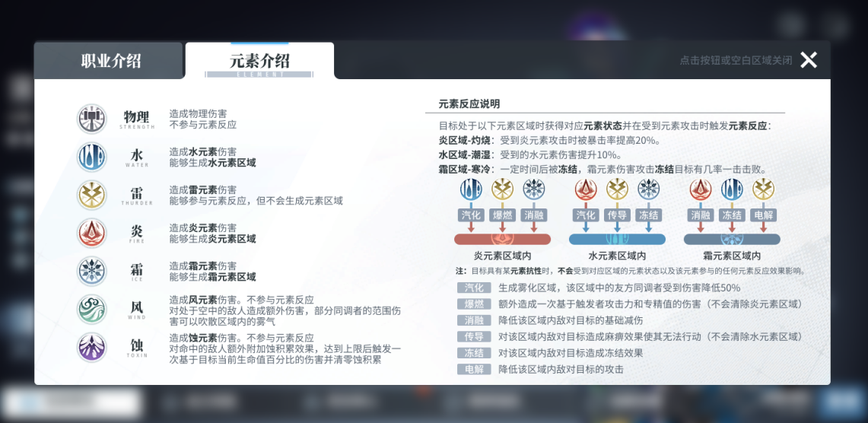Select the 元素介绍 tab
Screen dimensions: 868x423
coord(259,62)
